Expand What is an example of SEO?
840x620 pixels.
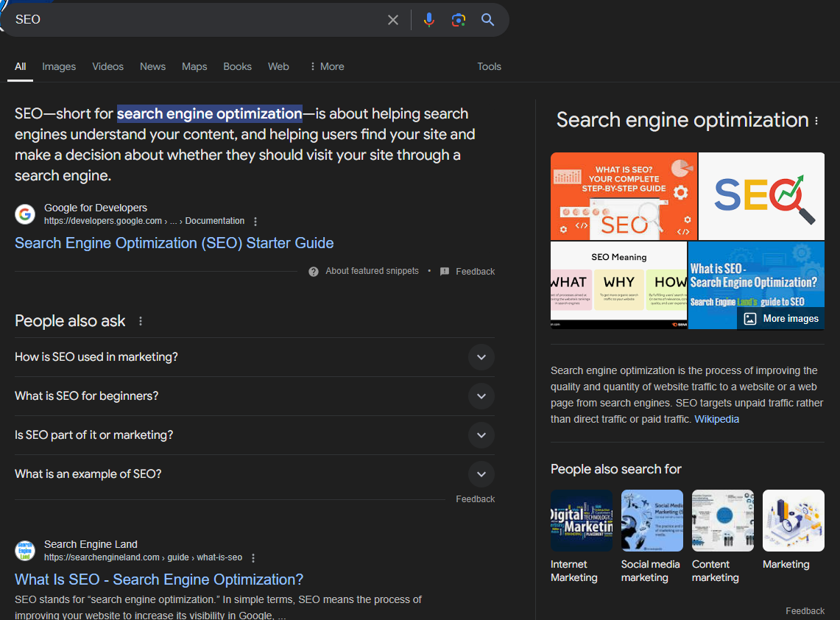[255, 474]
